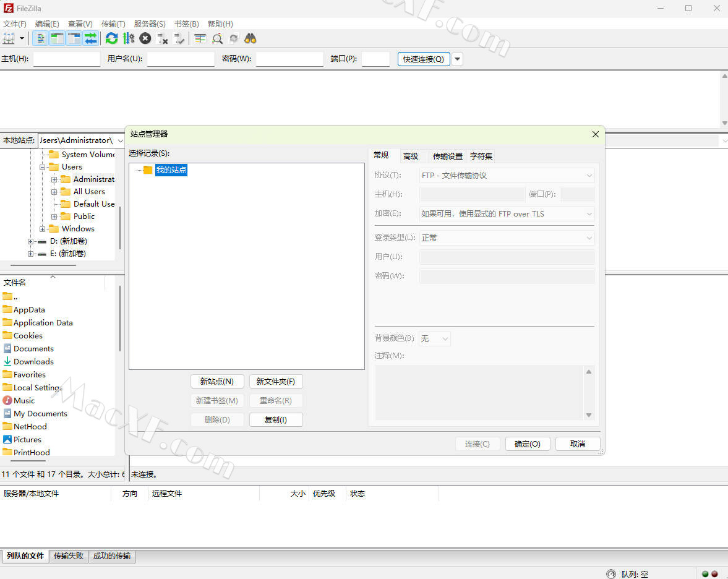Open the directory listing filters icon
This screenshot has height=579, width=728.
(x=200, y=38)
